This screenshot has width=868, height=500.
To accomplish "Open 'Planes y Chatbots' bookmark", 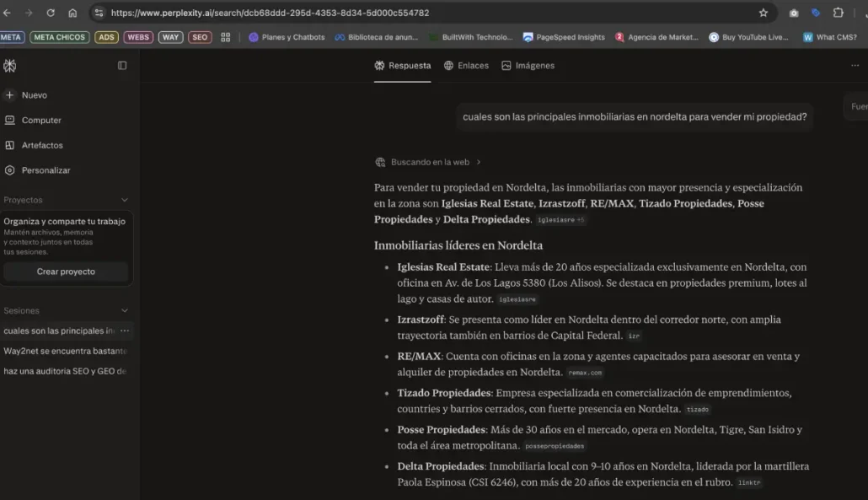I will (287, 37).
